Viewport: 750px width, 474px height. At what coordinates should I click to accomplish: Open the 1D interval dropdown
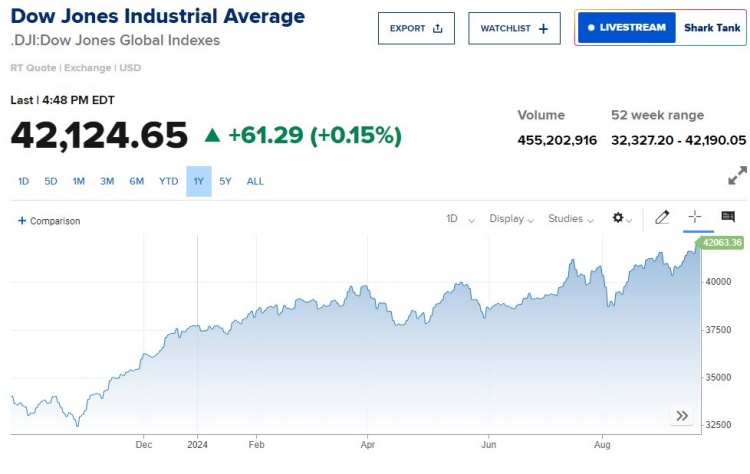click(x=460, y=218)
